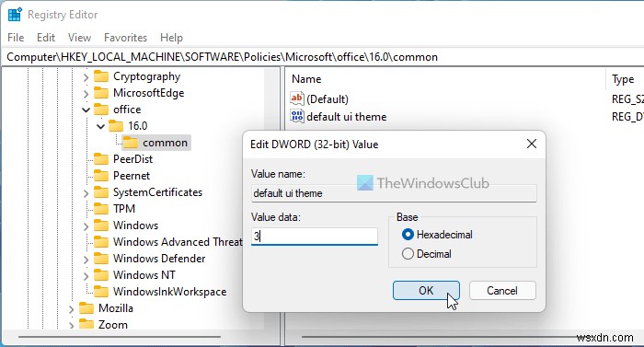Open the Help menu

[x=171, y=38]
